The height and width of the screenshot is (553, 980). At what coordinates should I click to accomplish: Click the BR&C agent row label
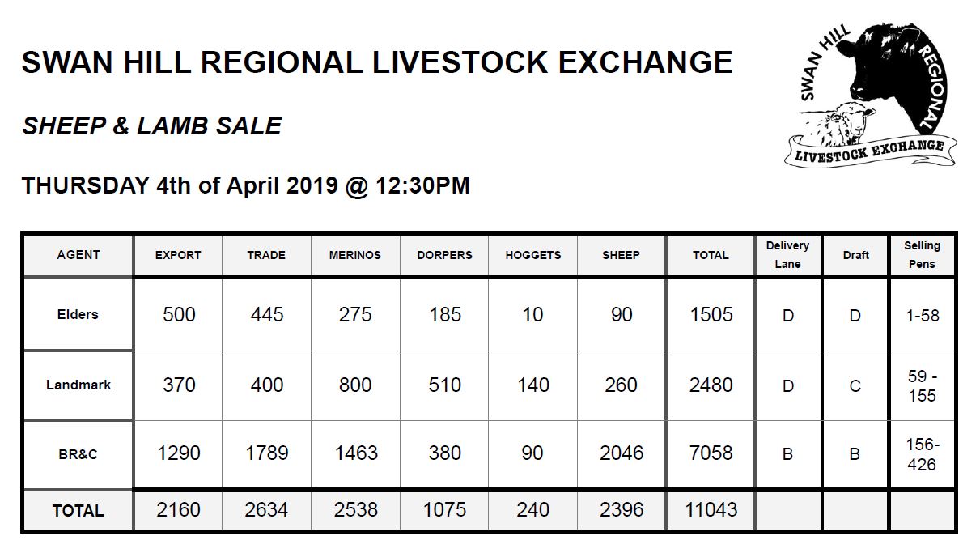point(78,453)
